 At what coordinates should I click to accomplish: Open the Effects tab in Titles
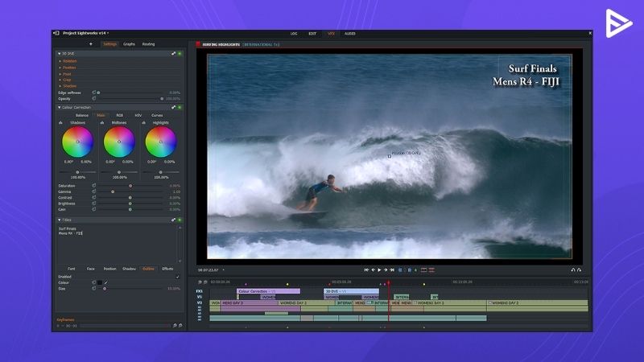[x=167, y=269]
